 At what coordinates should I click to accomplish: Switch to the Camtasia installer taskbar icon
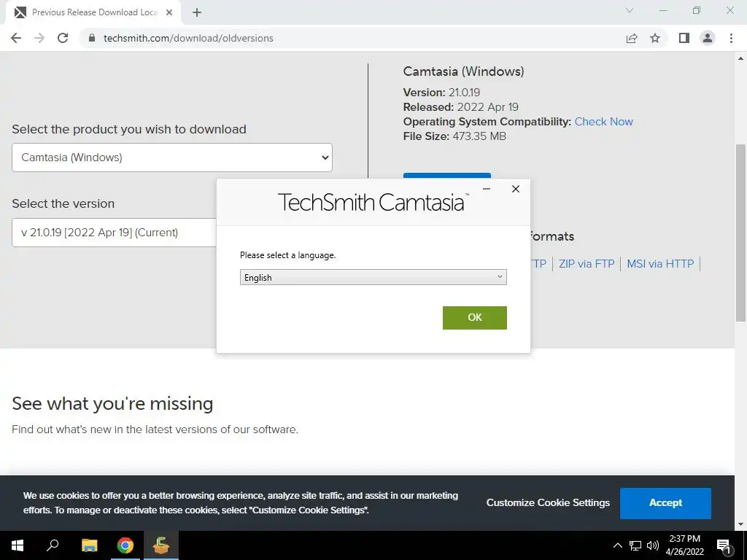(x=161, y=545)
